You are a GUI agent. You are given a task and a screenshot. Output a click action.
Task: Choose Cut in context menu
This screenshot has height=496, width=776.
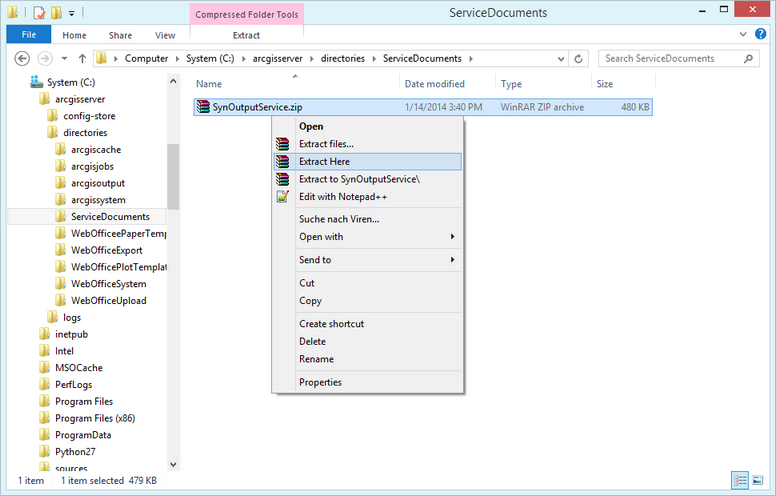click(x=367, y=283)
